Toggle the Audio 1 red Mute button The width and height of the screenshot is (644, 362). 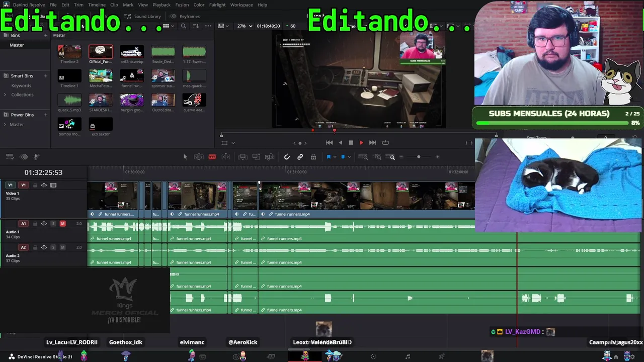point(62,224)
